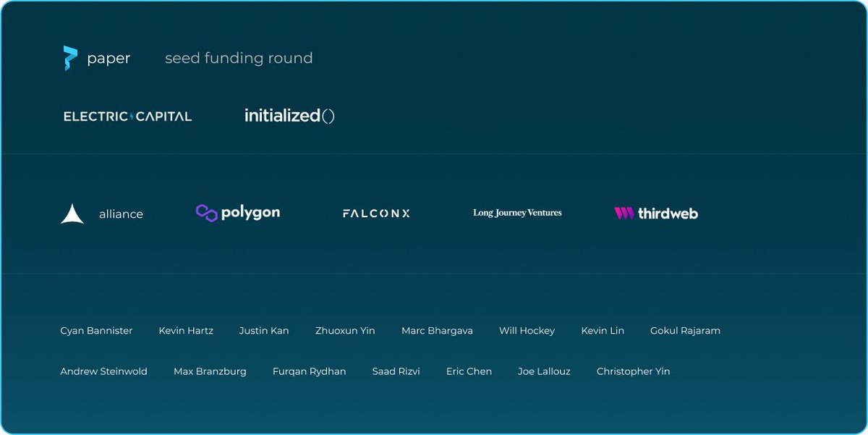The width and height of the screenshot is (868, 435).
Task: Select the name Max Branzburg
Action: 210,371
